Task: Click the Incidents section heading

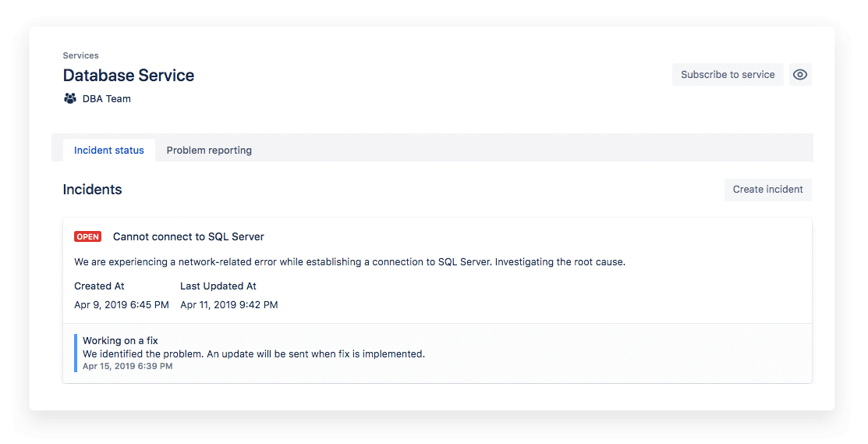Action: coord(92,190)
